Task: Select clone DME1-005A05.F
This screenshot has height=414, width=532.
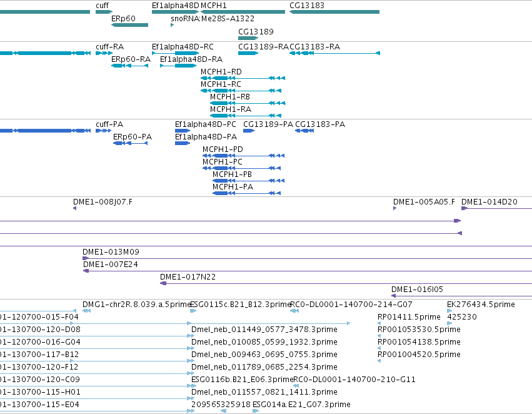Action: pyautogui.click(x=394, y=208)
